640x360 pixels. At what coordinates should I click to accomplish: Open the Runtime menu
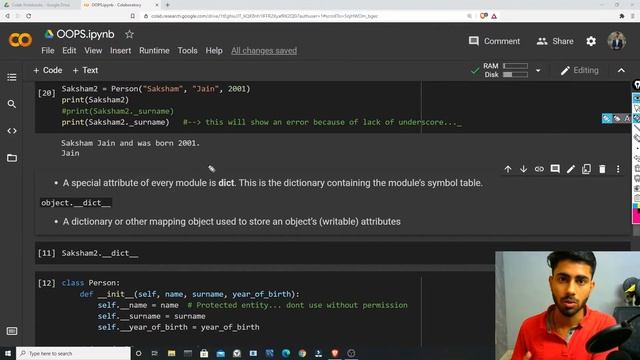pos(154,51)
